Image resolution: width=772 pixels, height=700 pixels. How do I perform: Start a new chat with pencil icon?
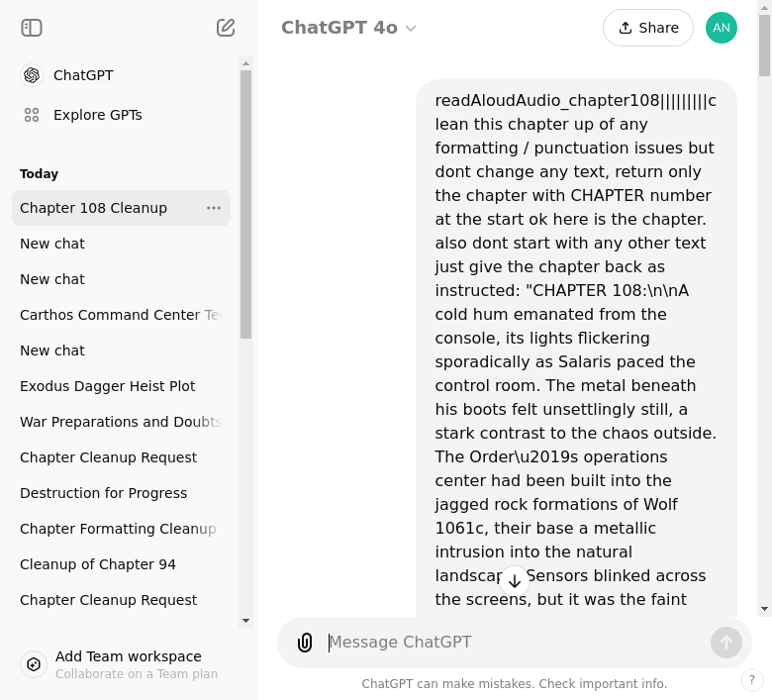(226, 28)
